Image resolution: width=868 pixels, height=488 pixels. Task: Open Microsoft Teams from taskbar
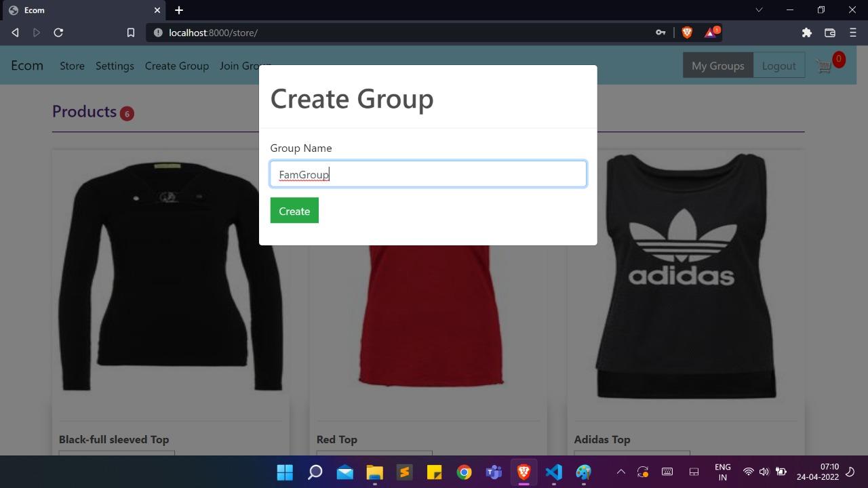494,472
